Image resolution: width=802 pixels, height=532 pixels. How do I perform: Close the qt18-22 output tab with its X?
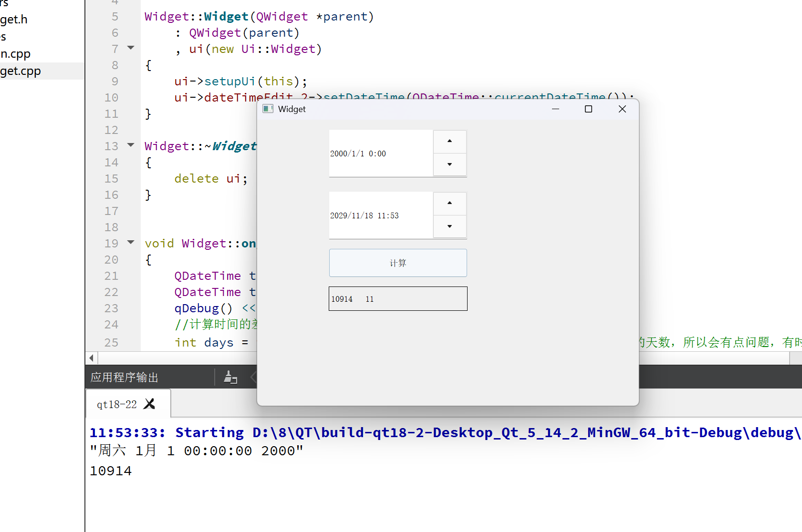point(149,403)
